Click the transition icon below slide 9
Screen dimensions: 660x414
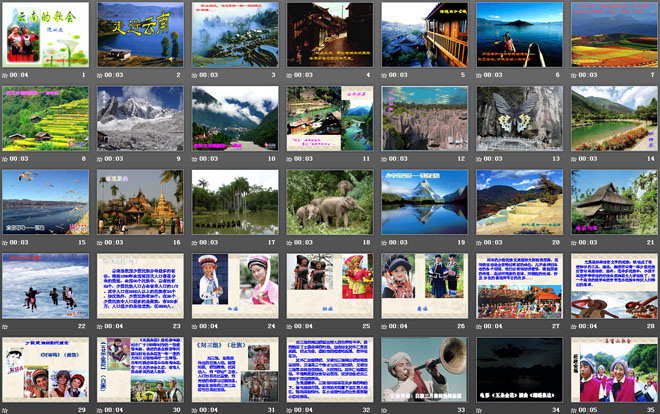pos(100,158)
